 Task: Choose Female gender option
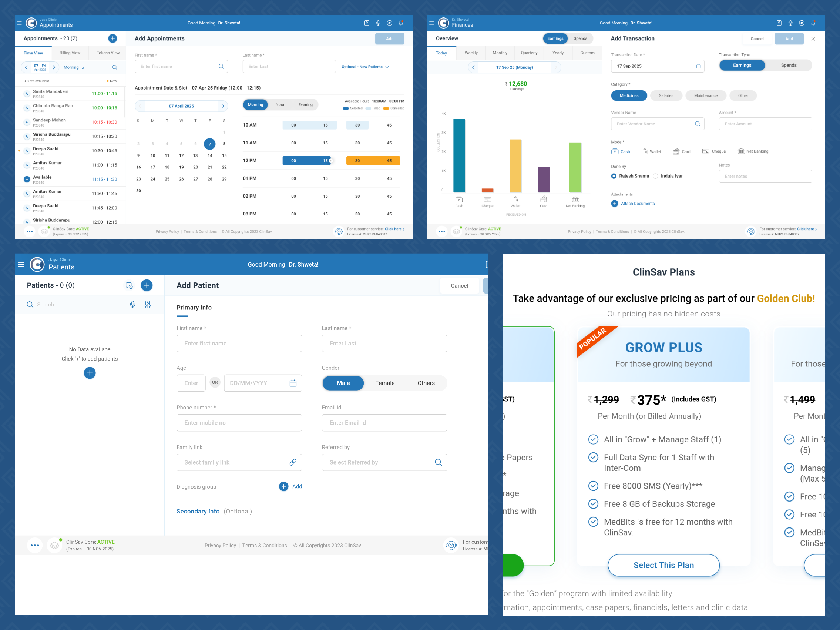385,383
